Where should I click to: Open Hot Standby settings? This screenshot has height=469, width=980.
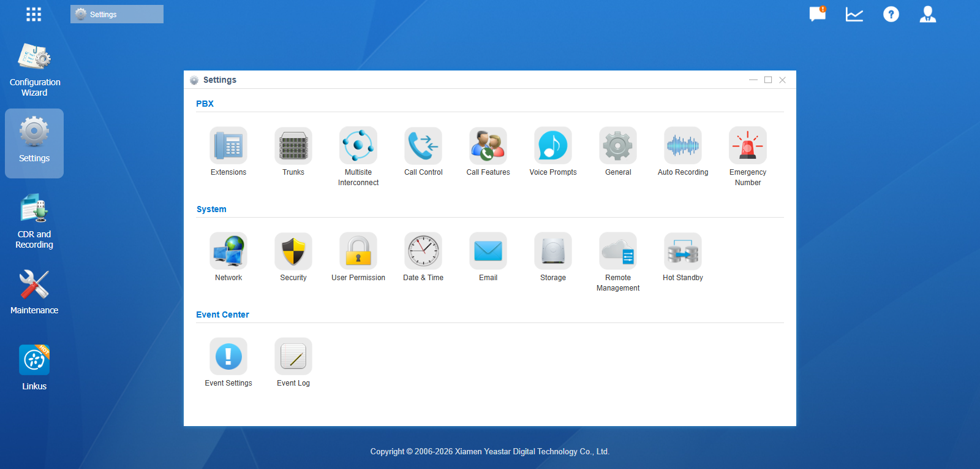point(683,251)
